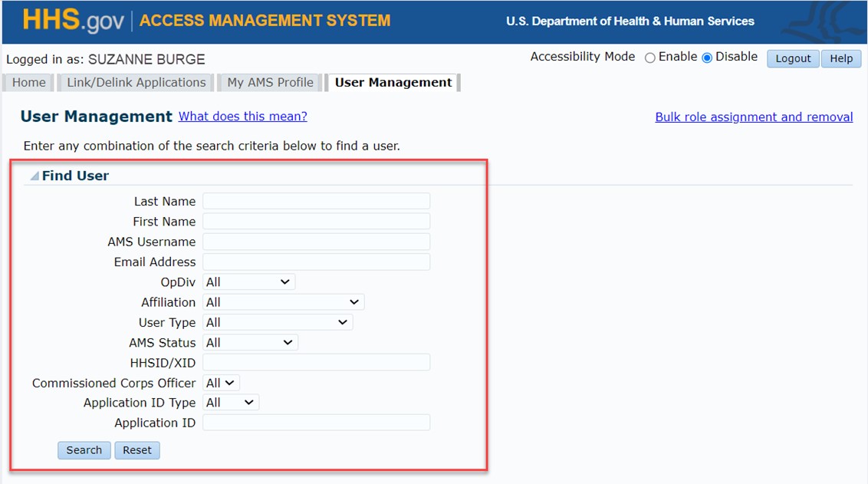This screenshot has width=868, height=484.
Task: Collapse the Find User section triangle
Action: tap(35, 176)
